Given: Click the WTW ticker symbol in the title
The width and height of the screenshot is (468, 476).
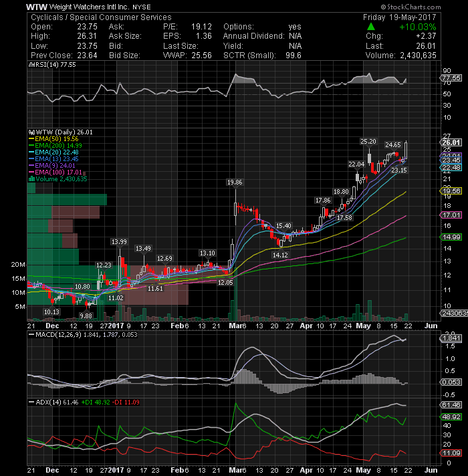Looking at the screenshot, I should 36,7.
